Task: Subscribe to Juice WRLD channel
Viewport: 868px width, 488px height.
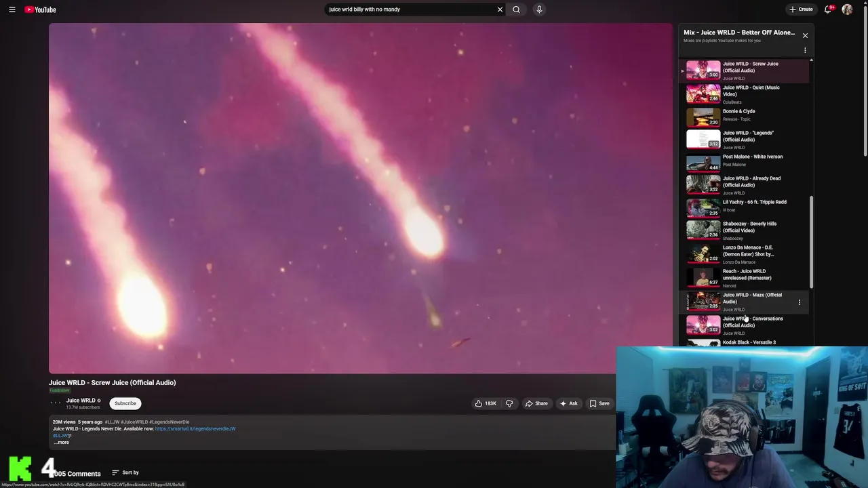Action: [125, 403]
